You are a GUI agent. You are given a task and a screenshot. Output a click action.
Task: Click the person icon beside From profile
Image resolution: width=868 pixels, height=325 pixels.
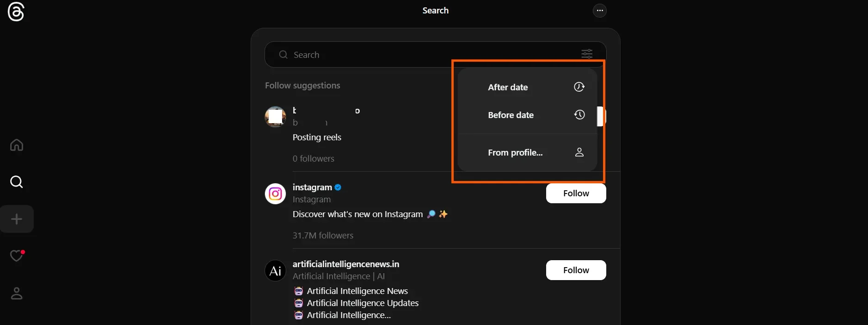coord(579,152)
